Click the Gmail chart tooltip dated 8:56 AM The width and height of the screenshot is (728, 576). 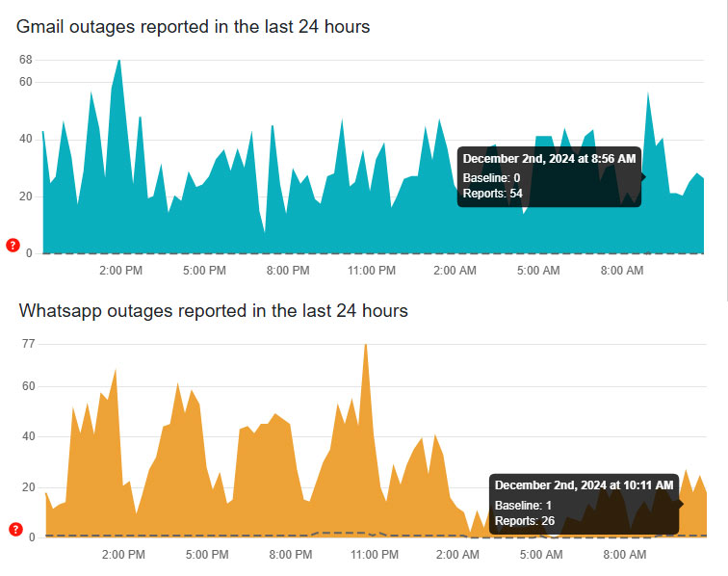coord(549,177)
